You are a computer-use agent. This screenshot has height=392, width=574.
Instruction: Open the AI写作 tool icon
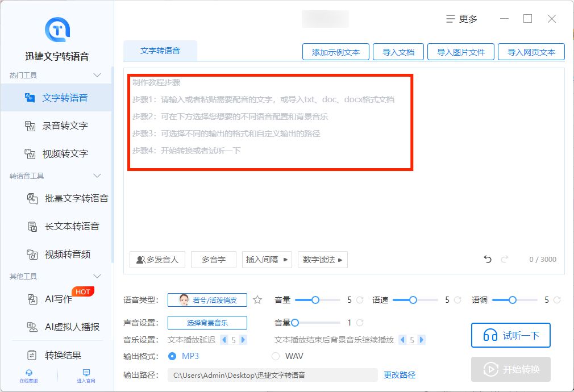tap(32, 299)
